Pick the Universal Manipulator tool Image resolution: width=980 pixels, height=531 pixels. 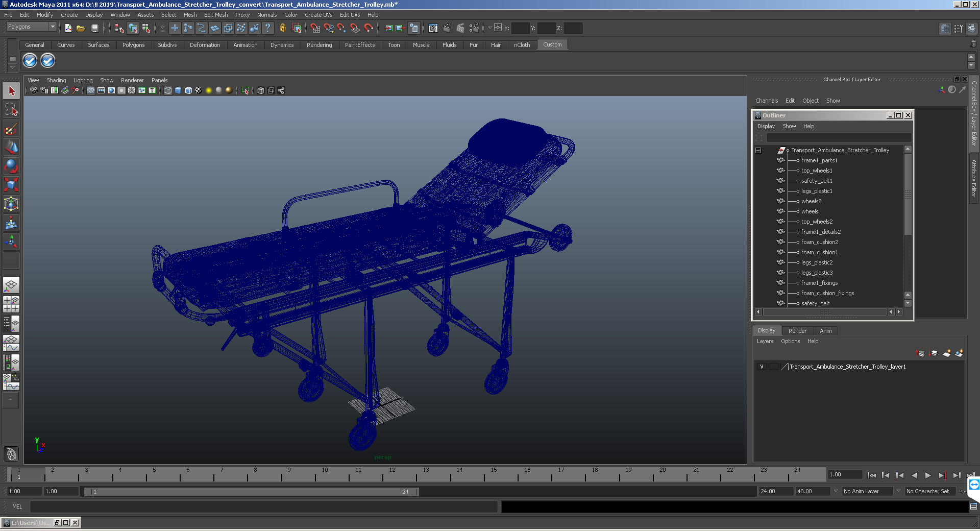coord(11,204)
